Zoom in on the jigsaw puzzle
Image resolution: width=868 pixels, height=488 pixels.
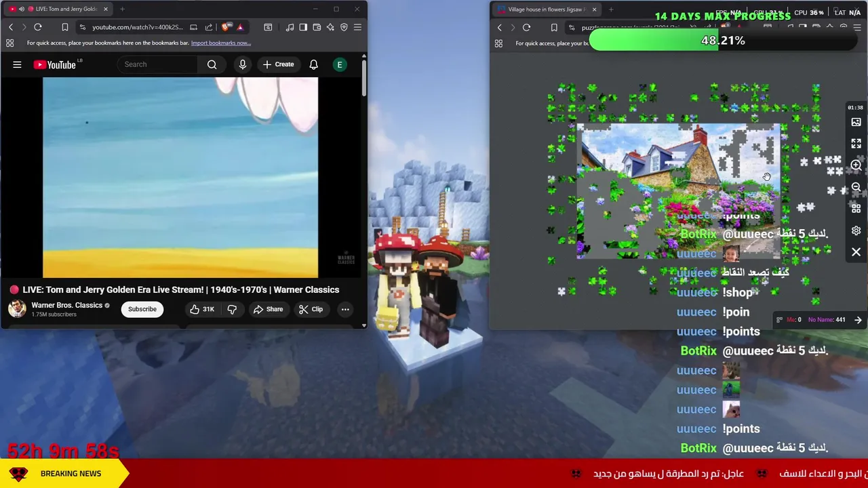tap(856, 165)
